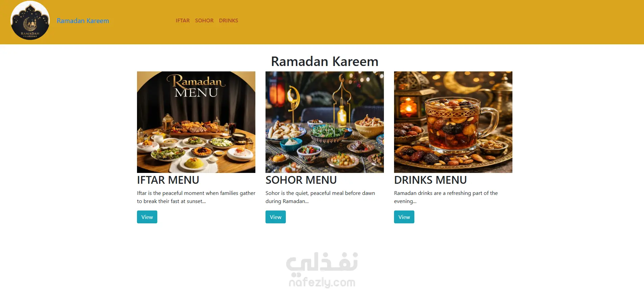644x289 pixels.
Task: Click the nafezly.com watermark text
Action: pyautogui.click(x=322, y=282)
